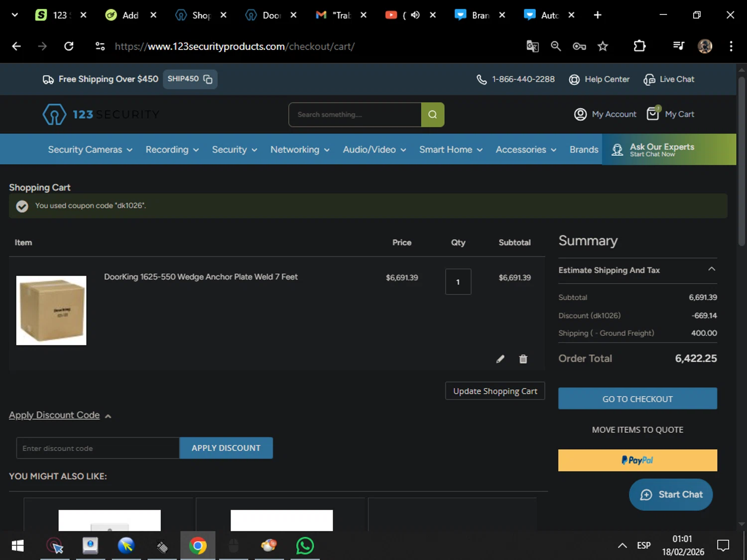The height and width of the screenshot is (560, 747).
Task: Open Chrome profile avatar
Action: point(705,46)
